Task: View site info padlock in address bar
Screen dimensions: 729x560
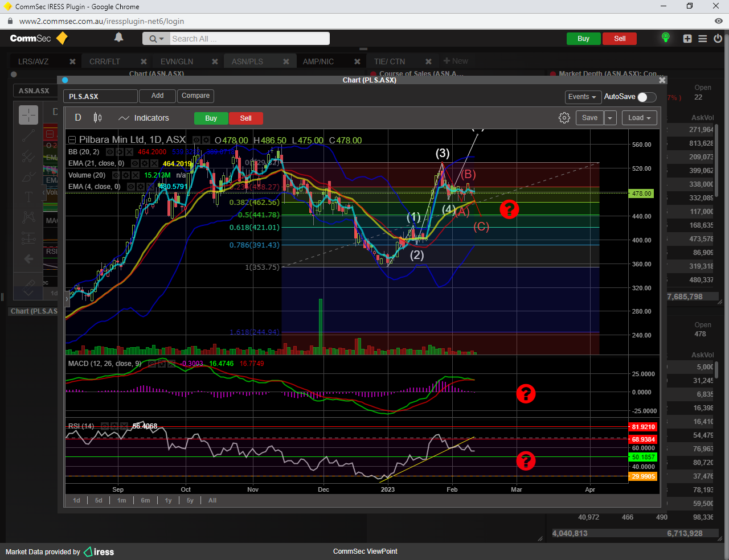Action: [10, 21]
